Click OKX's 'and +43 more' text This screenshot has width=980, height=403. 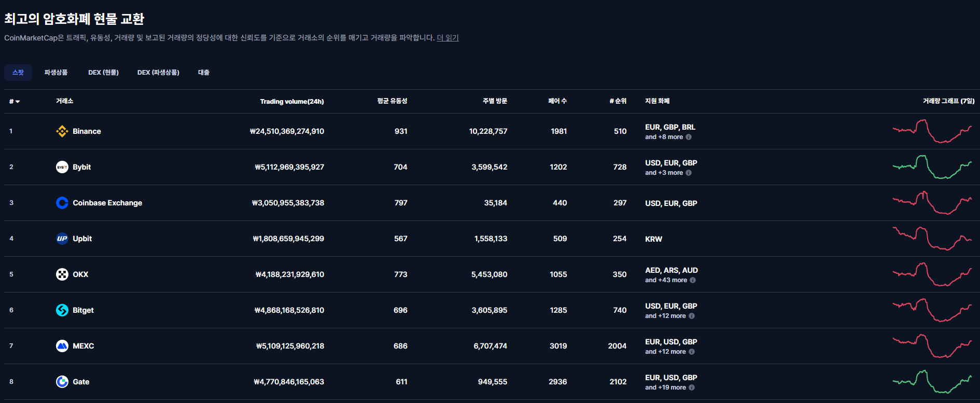click(x=666, y=280)
